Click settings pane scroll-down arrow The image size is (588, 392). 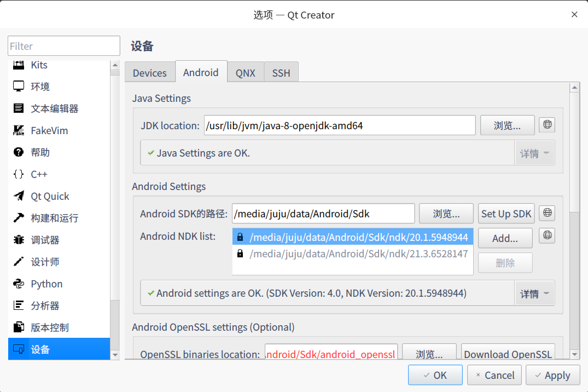tap(574, 354)
